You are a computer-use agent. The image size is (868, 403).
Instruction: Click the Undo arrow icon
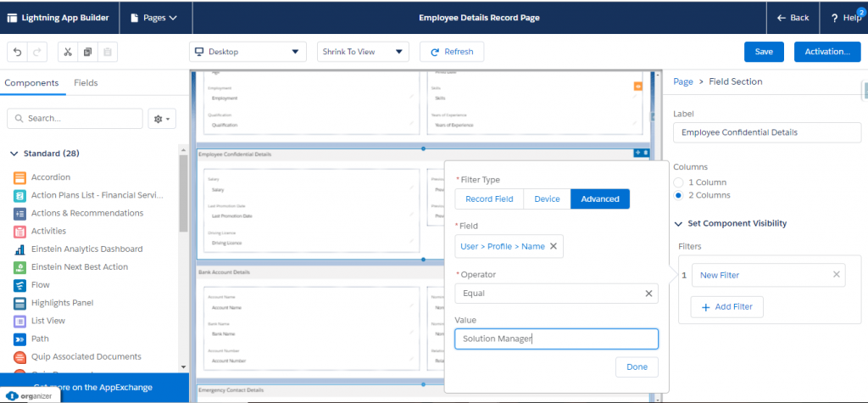click(x=18, y=52)
